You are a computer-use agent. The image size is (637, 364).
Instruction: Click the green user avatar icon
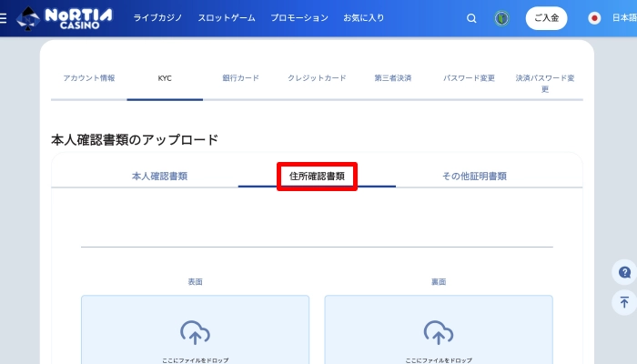click(x=501, y=18)
